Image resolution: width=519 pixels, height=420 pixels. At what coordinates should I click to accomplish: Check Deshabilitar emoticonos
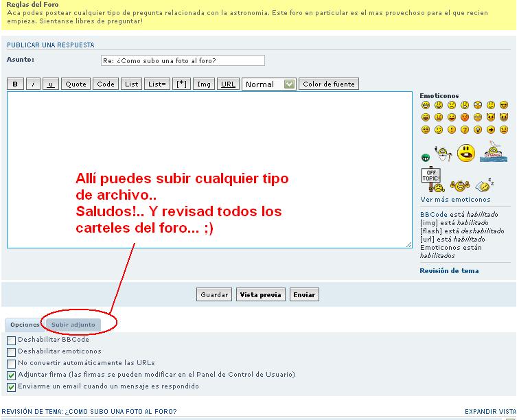point(11,352)
